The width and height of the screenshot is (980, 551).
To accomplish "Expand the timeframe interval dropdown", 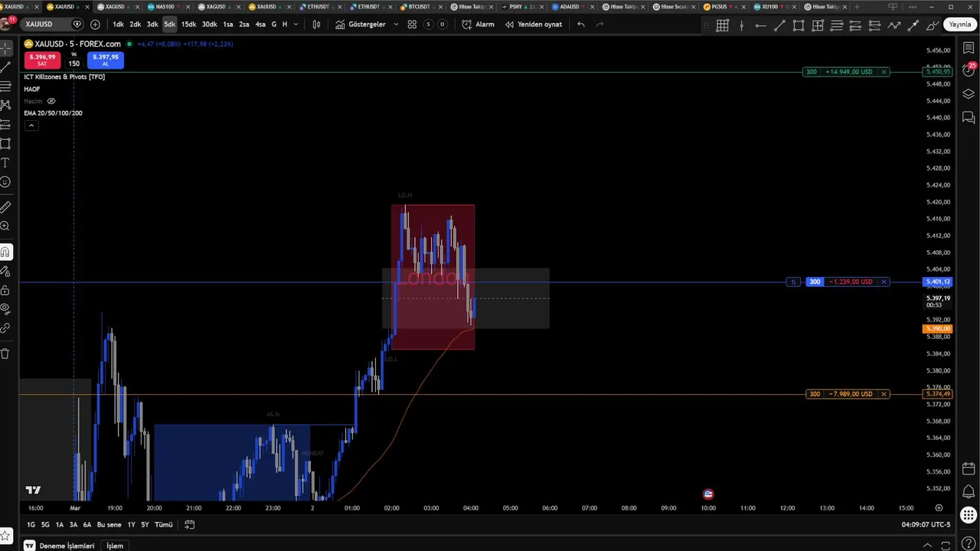I will pyautogui.click(x=296, y=24).
